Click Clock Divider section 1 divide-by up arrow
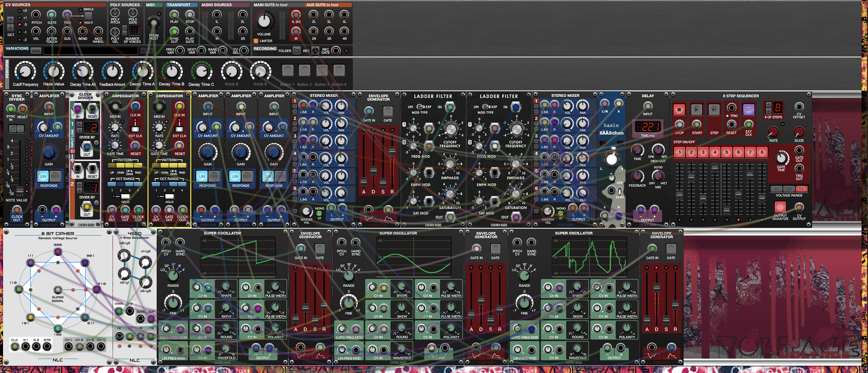 pos(79,125)
